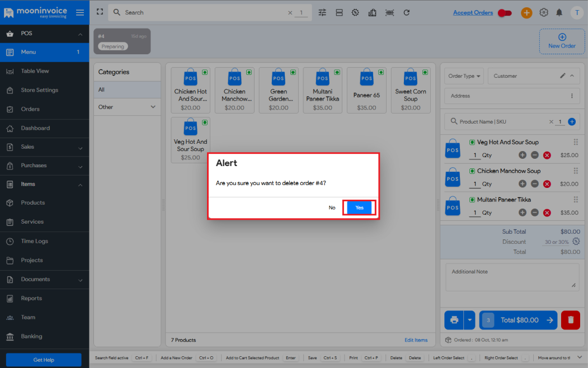Click the print receipt icon
This screenshot has height=368, width=588.
pos(454,320)
